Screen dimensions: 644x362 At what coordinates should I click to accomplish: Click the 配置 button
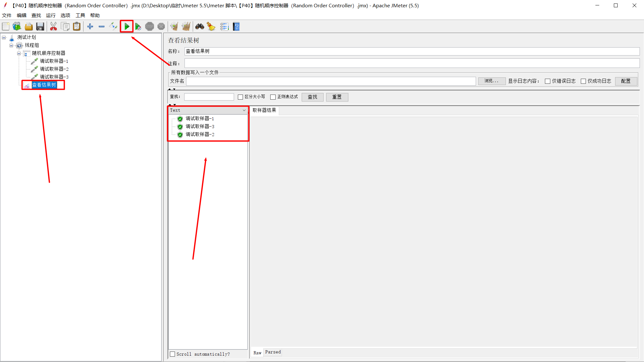[626, 81]
